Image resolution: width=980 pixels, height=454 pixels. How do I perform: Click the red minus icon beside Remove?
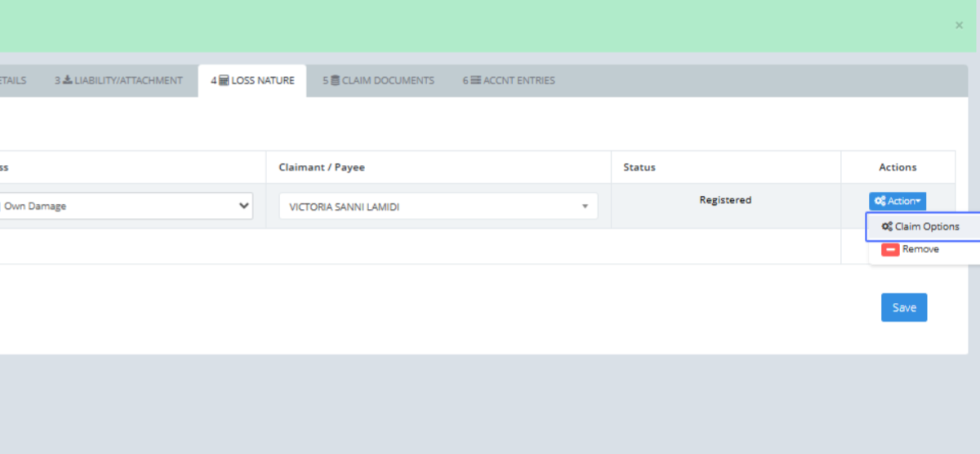point(890,250)
